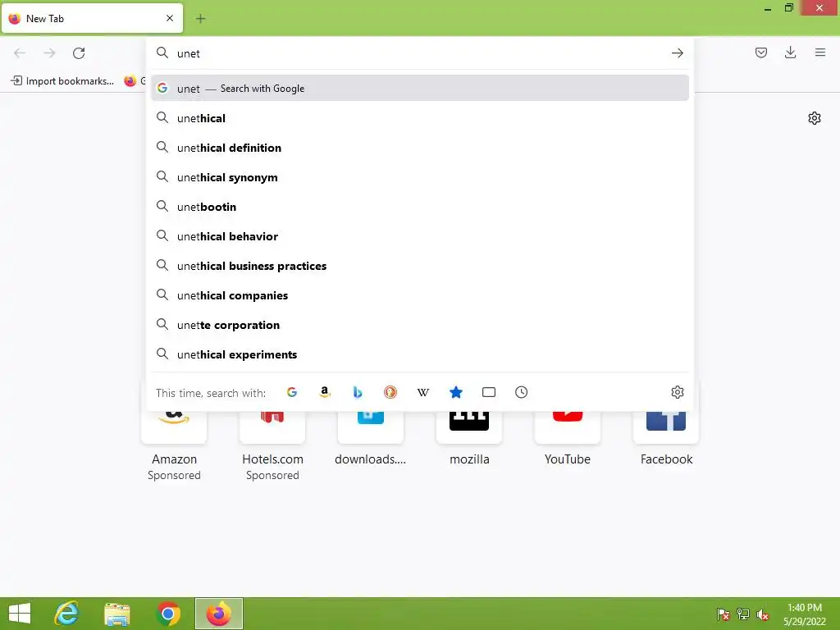Open new tab page personalize gear

point(815,118)
